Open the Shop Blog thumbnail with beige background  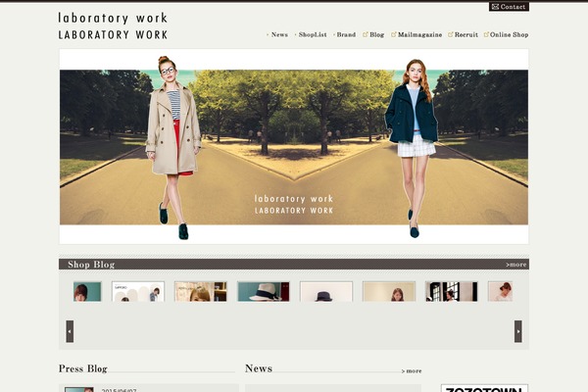pyautogui.click(x=389, y=291)
